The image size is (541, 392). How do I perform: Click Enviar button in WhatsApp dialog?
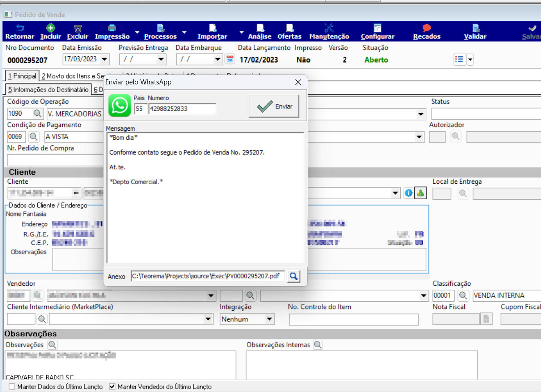(x=274, y=106)
